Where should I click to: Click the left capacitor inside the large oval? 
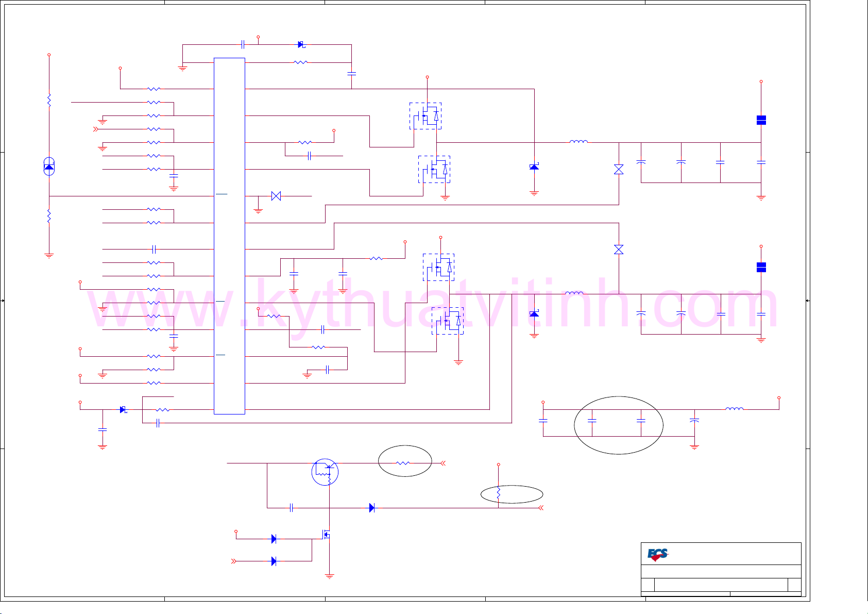(x=592, y=421)
